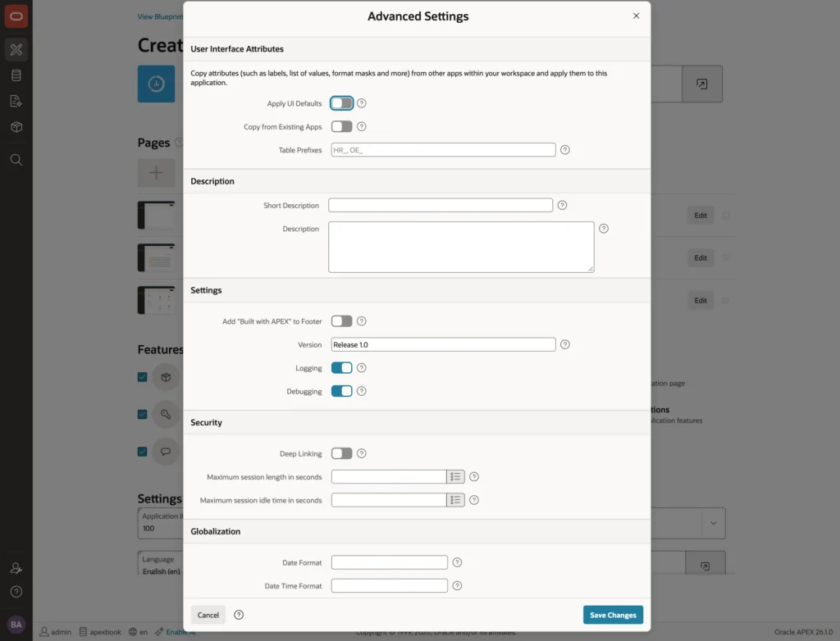This screenshot has width=840, height=641.
Task: Show help for the Description textarea
Action: coord(604,229)
